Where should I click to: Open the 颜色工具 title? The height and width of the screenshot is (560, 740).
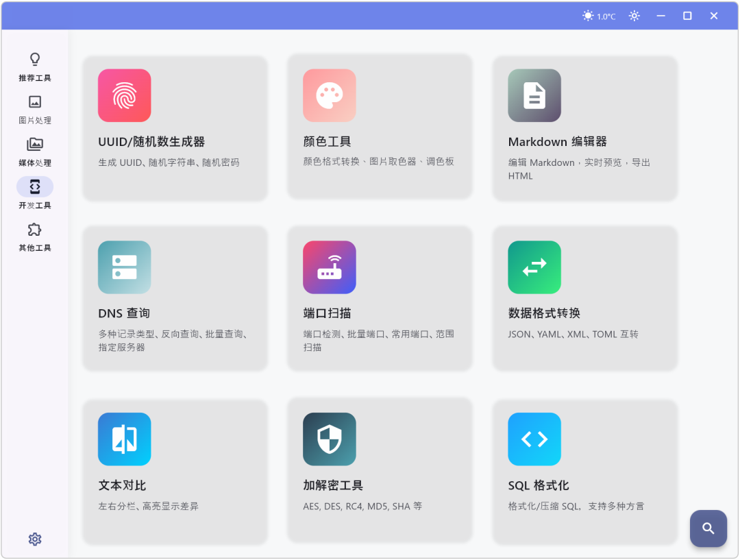(x=327, y=142)
